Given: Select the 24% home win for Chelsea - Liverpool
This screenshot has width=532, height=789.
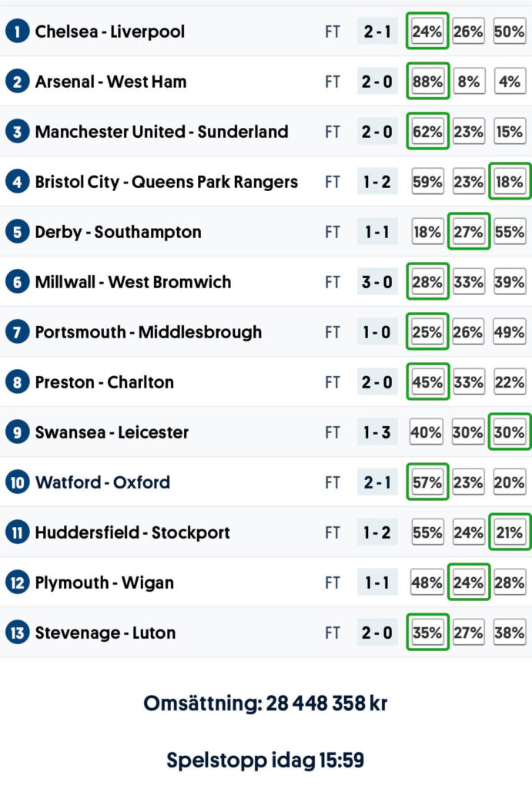Looking at the screenshot, I should coord(427,32).
